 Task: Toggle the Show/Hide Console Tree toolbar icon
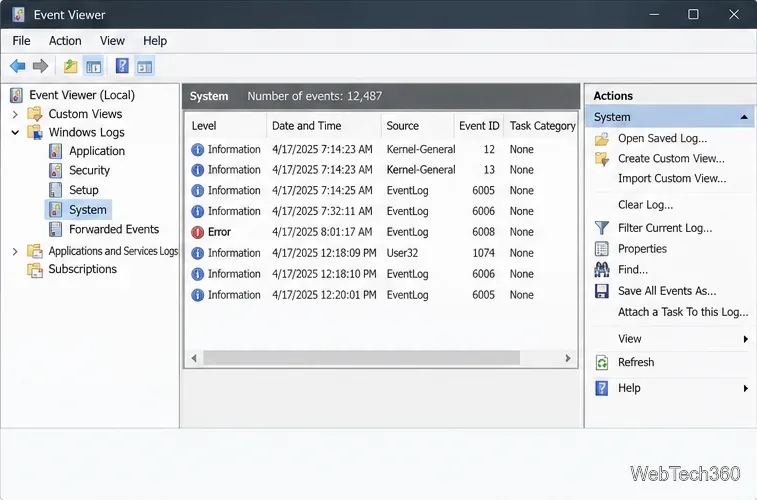[x=94, y=67]
